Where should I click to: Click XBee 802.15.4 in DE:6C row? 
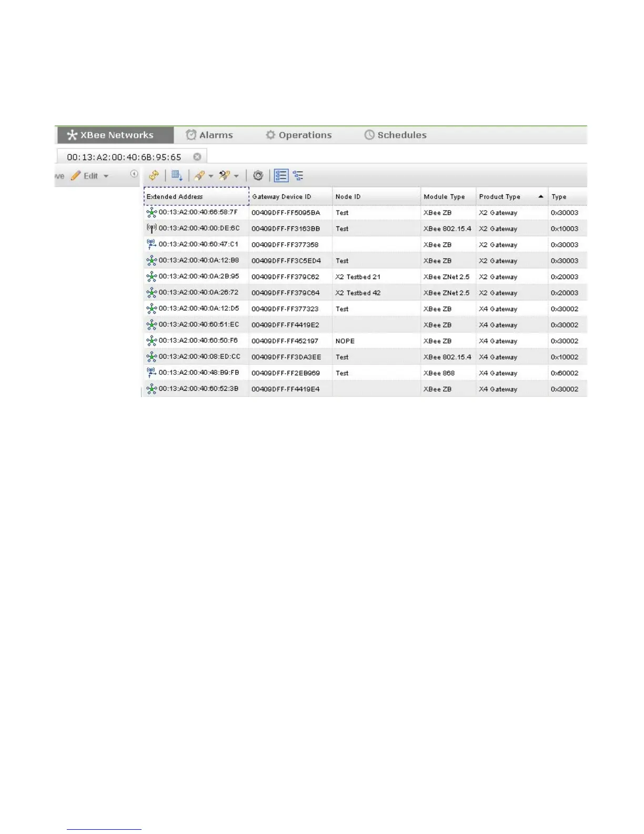pyautogui.click(x=447, y=229)
